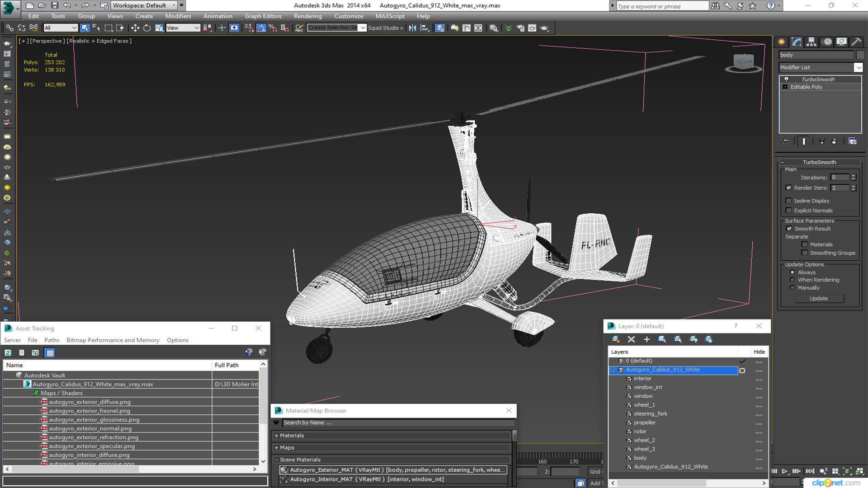Open Bitmap Performance and Memory menu
The height and width of the screenshot is (488, 868).
point(113,340)
